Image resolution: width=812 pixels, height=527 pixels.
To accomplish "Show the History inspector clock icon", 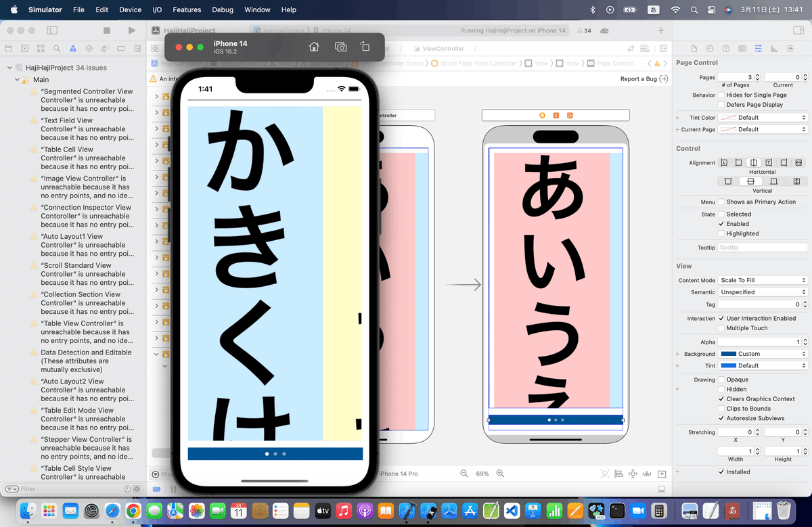I will click(x=710, y=49).
